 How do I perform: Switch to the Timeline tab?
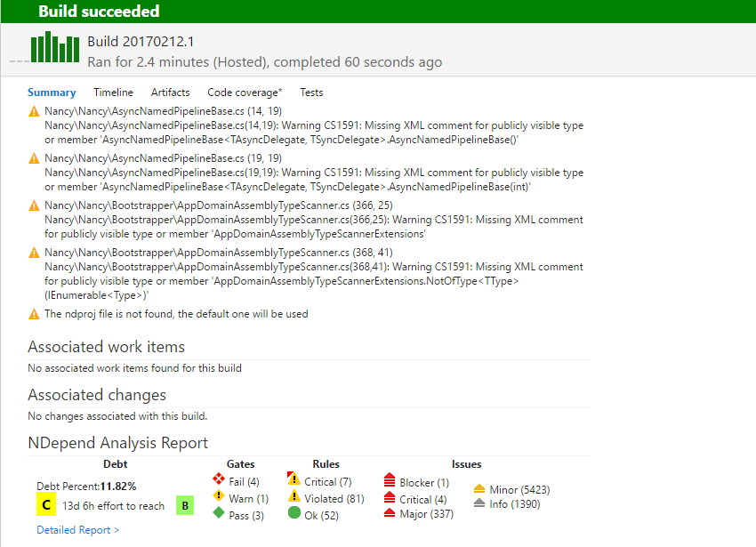coord(113,92)
